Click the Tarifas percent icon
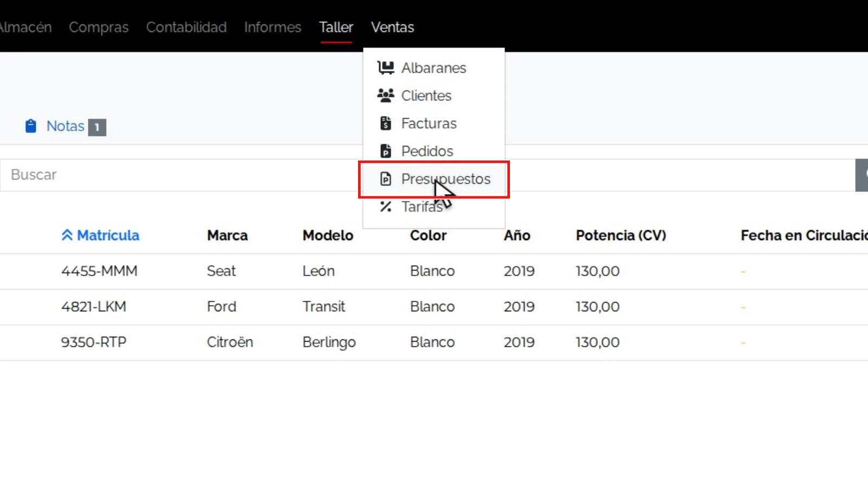 [386, 207]
